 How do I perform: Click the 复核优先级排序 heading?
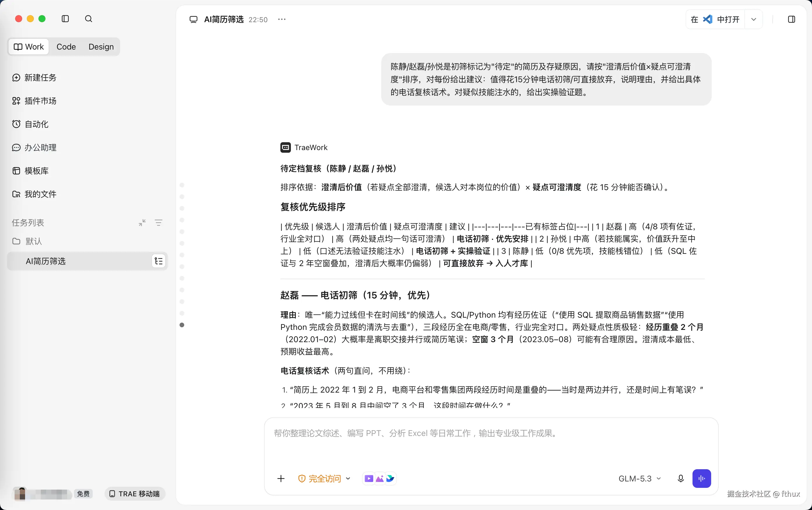pyautogui.click(x=313, y=207)
